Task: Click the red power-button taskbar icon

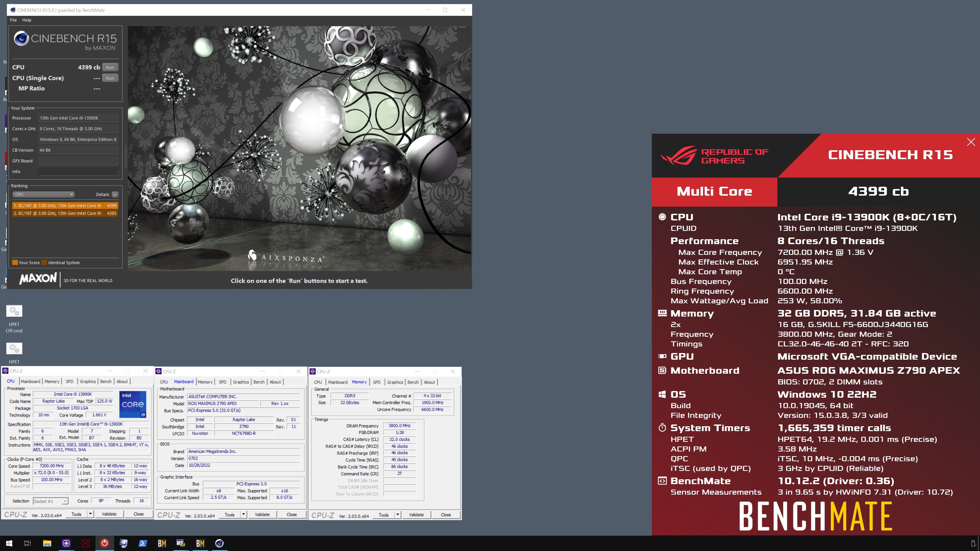Action: tap(104, 543)
